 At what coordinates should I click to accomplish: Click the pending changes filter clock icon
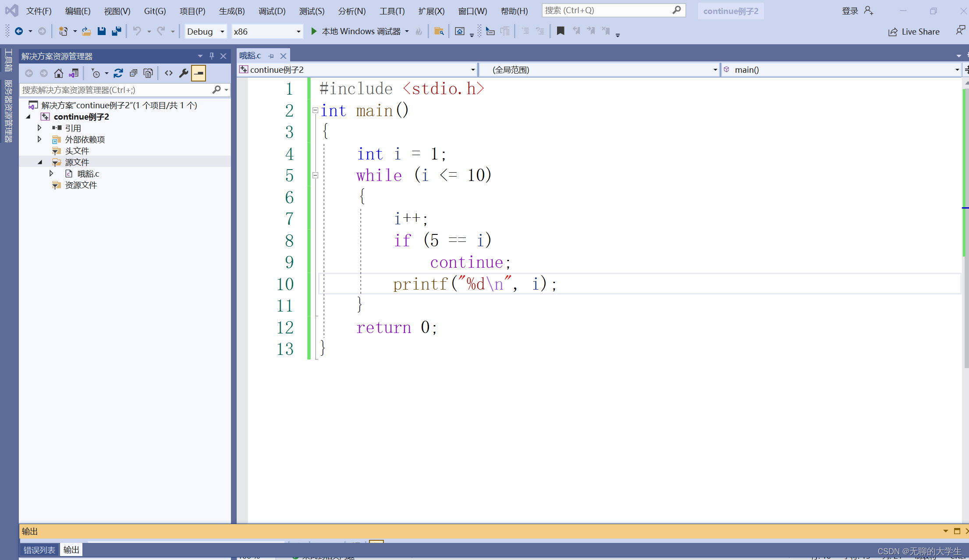pos(96,73)
